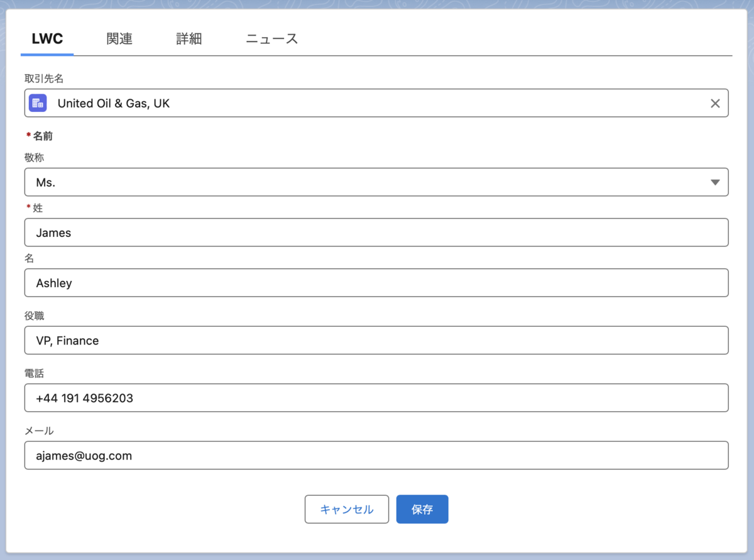Switch to the 詳細 tab
Image resolution: width=754 pixels, height=560 pixels.
coord(188,39)
